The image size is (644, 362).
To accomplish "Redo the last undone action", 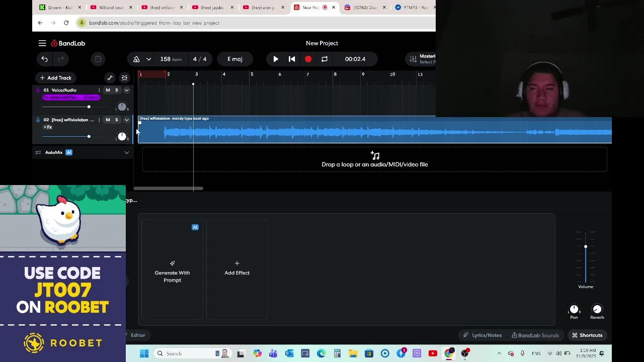I will [61, 59].
